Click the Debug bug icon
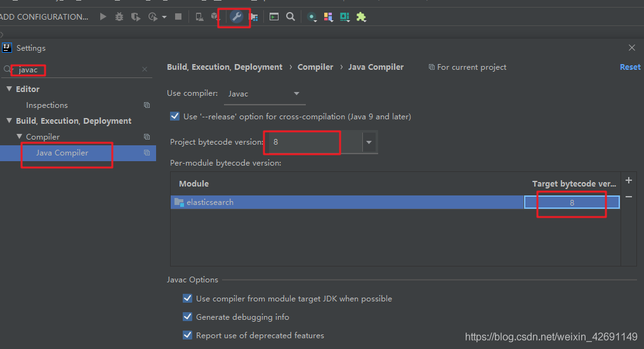644x349 pixels. (119, 17)
